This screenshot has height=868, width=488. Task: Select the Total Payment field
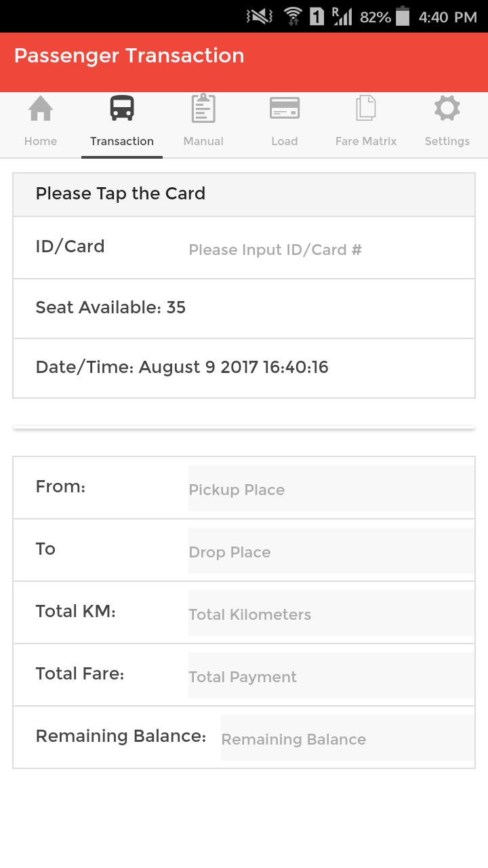click(331, 676)
